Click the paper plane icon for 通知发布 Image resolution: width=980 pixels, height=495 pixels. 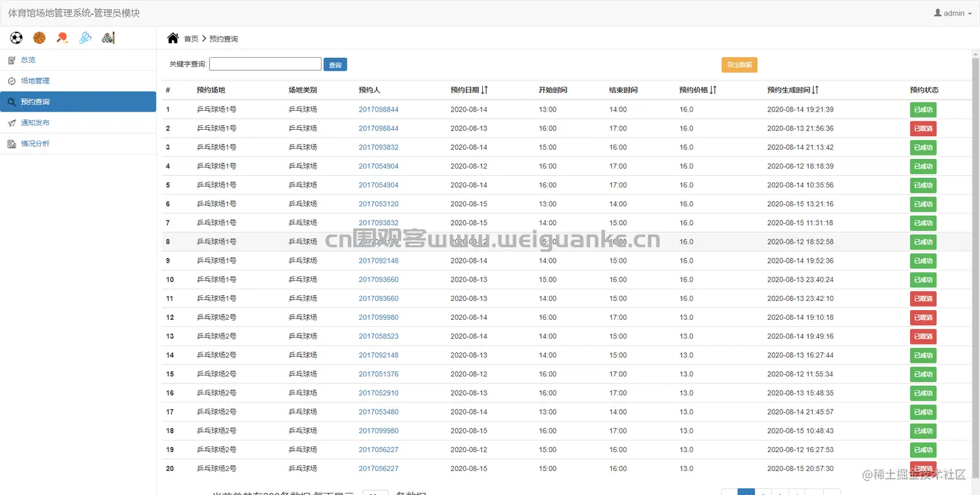click(12, 123)
